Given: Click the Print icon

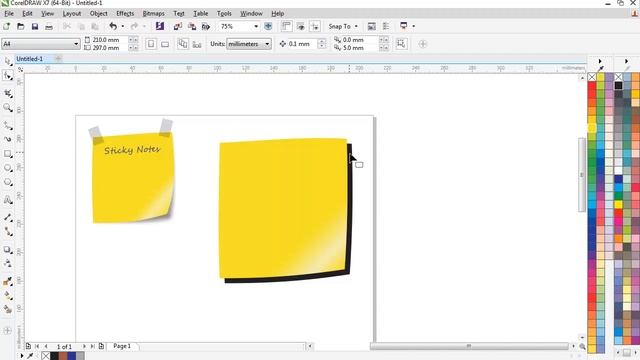Looking at the screenshot, I should [x=49, y=27].
